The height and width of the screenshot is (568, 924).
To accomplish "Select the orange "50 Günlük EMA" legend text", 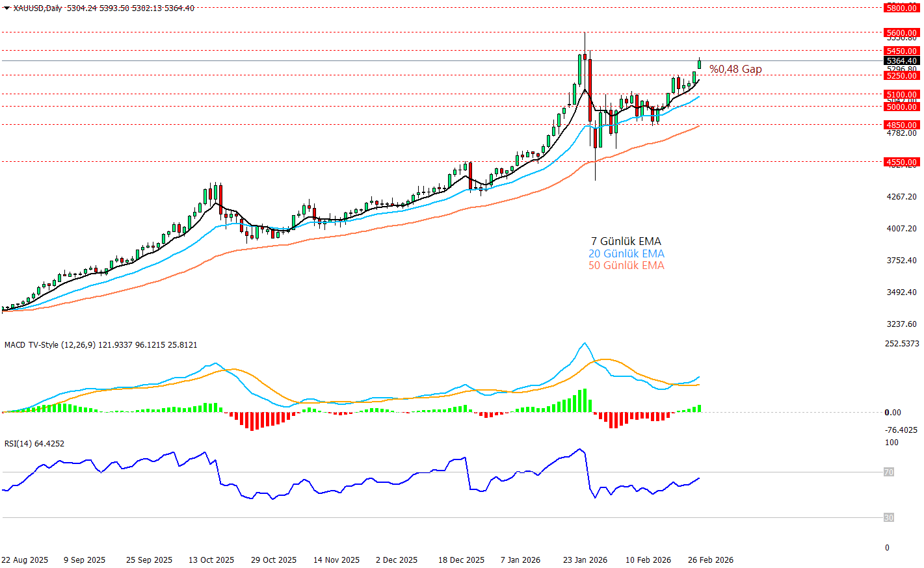I will pos(626,265).
